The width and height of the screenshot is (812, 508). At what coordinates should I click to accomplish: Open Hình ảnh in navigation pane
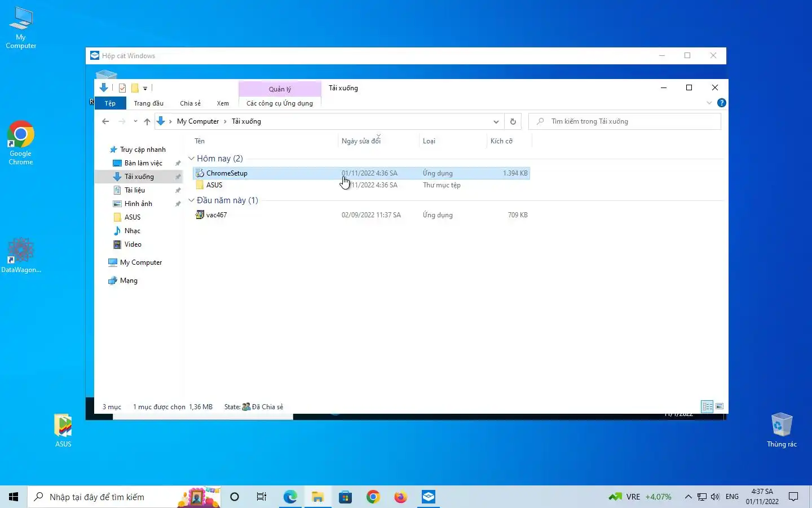pos(138,204)
